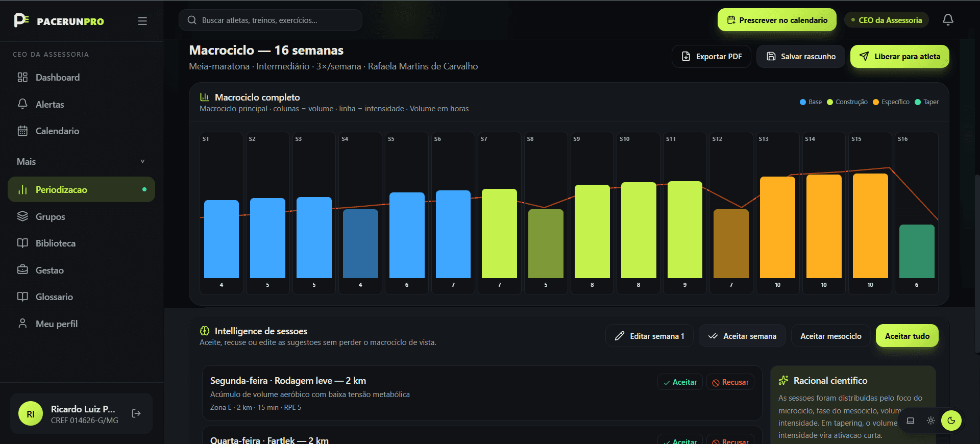
Task: Select the S8 week bar in the chart
Action: pos(546,243)
